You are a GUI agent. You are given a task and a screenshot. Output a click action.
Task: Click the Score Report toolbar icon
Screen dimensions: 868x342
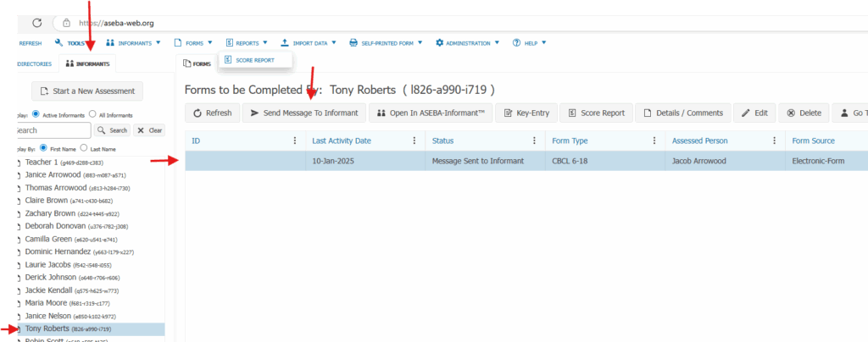tap(572, 113)
